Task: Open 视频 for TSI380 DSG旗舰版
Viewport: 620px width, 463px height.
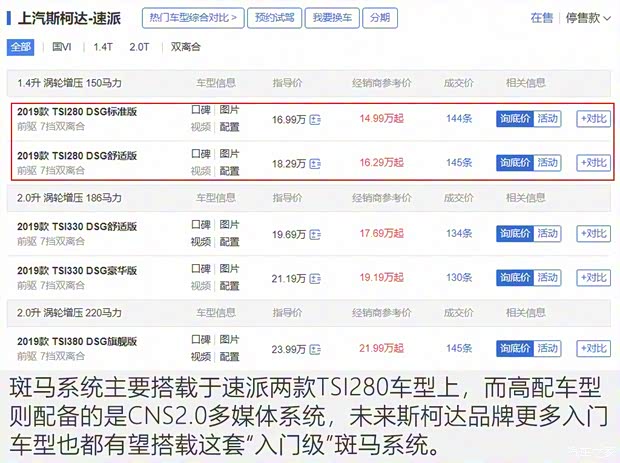Action: click(x=200, y=357)
